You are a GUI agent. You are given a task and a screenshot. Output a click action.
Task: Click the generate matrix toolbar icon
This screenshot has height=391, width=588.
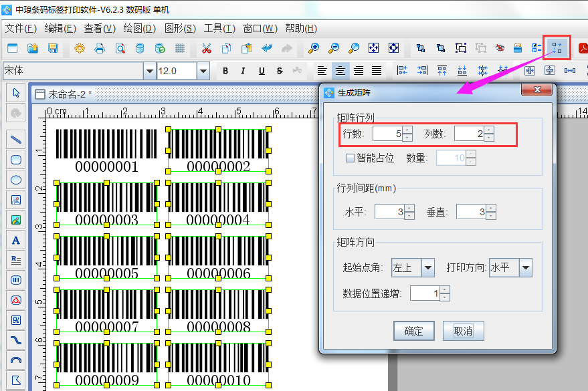pyautogui.click(x=556, y=48)
